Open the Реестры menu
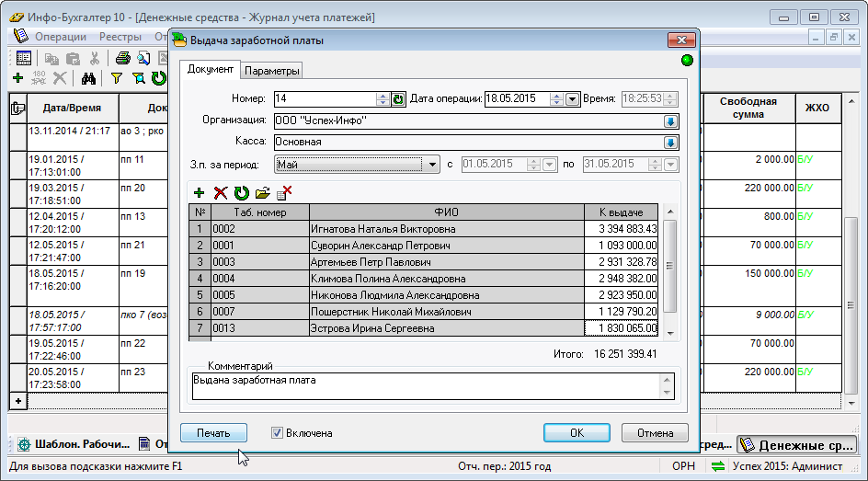The height and width of the screenshot is (481, 868). coord(120,37)
